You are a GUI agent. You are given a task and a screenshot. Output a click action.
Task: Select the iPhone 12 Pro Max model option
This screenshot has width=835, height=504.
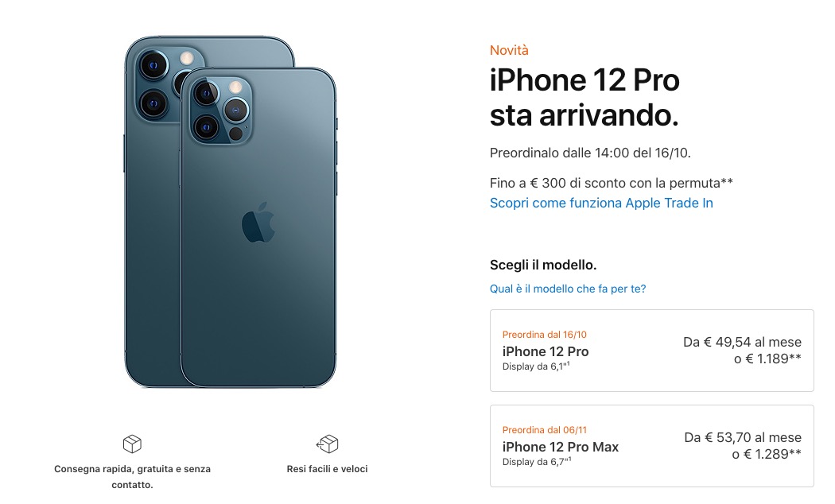tap(652, 446)
